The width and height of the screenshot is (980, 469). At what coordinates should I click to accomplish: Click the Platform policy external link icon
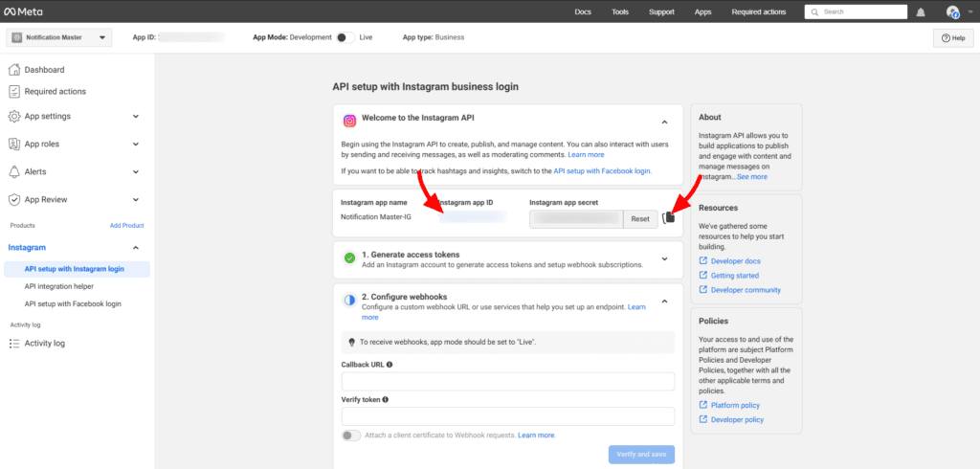pyautogui.click(x=703, y=405)
